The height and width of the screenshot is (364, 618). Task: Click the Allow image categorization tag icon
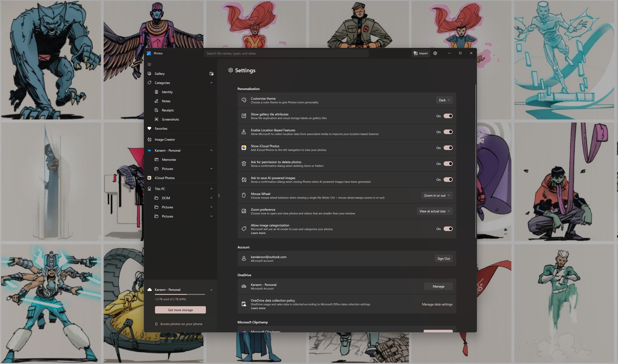coord(244,229)
